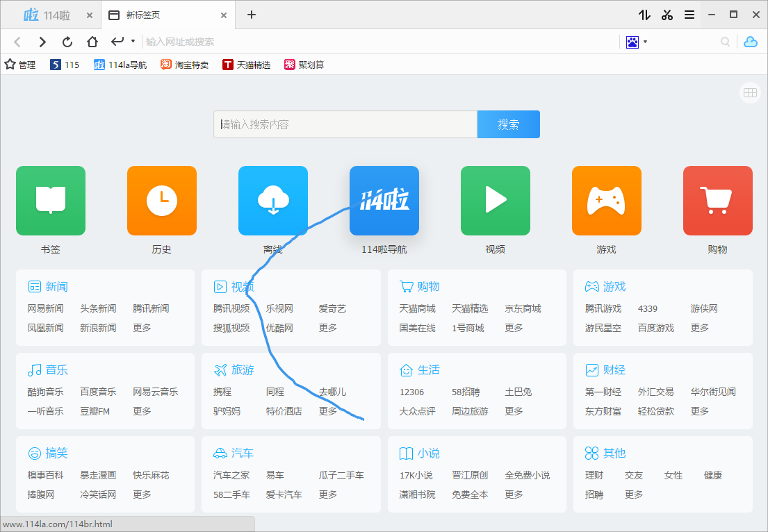Open the 17K小说 link

(416, 475)
